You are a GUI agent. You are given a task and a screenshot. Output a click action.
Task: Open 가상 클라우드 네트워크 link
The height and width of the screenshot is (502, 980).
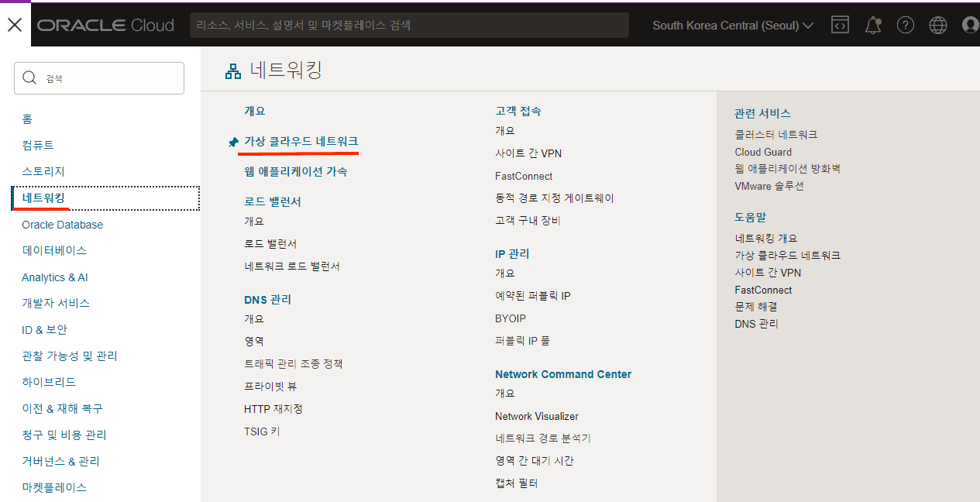[301, 142]
